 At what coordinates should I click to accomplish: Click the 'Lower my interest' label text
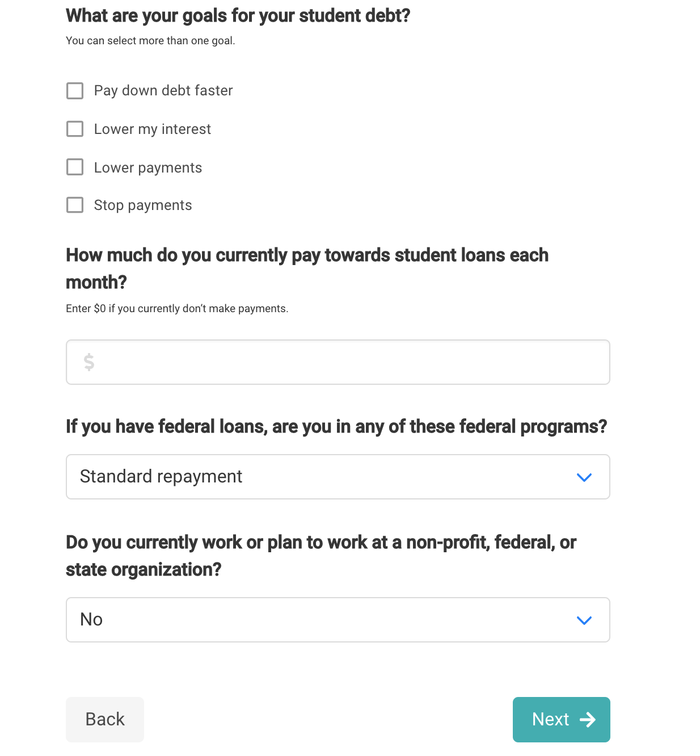point(153,129)
